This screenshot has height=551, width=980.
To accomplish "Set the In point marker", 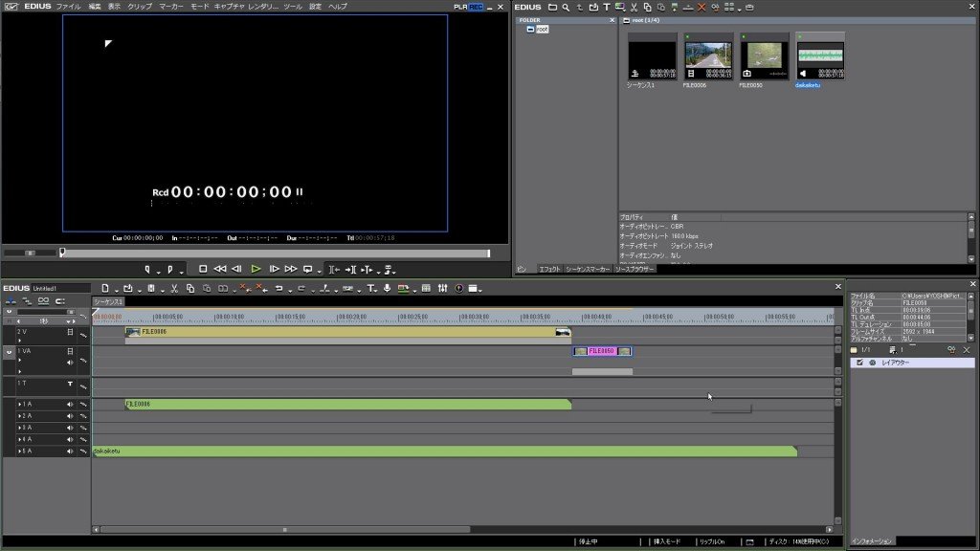I will pos(147,269).
